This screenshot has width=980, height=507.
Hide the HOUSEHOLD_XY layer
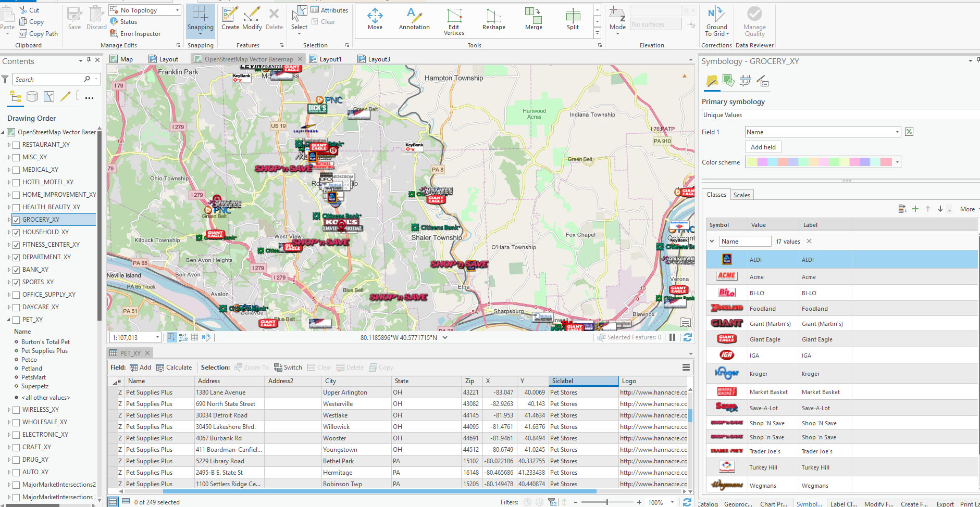coord(16,232)
